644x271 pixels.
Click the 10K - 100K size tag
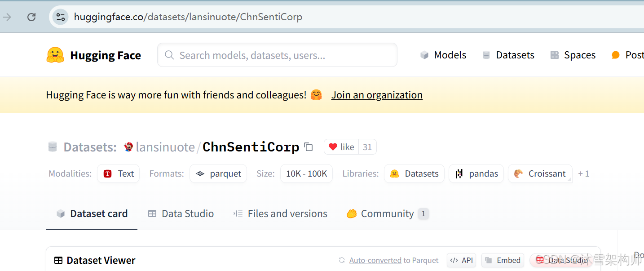tap(307, 173)
